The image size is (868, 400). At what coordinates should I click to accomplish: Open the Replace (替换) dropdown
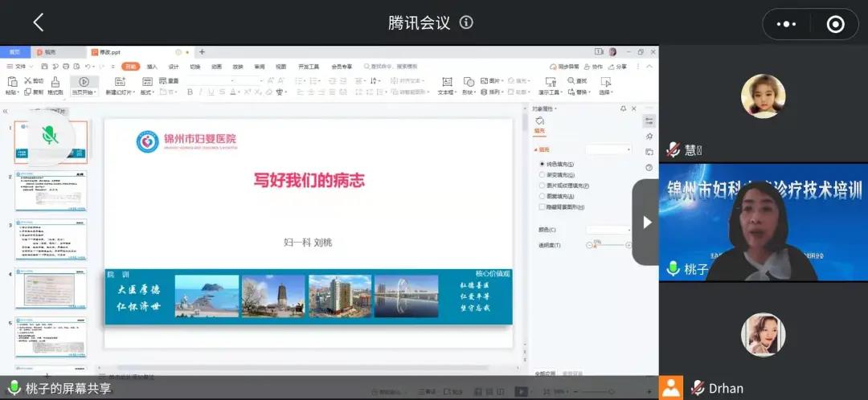click(x=579, y=92)
